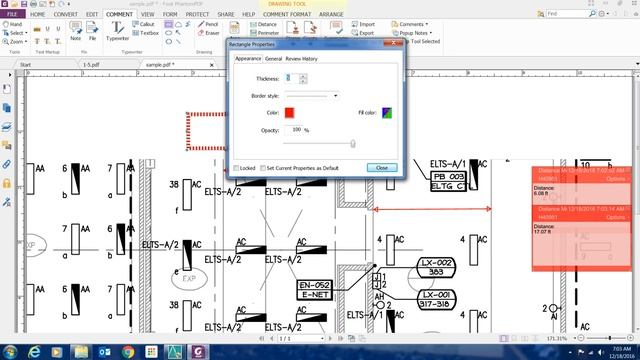The image size is (640, 360).
Task: Select the Typewriter tool
Action: point(118,31)
